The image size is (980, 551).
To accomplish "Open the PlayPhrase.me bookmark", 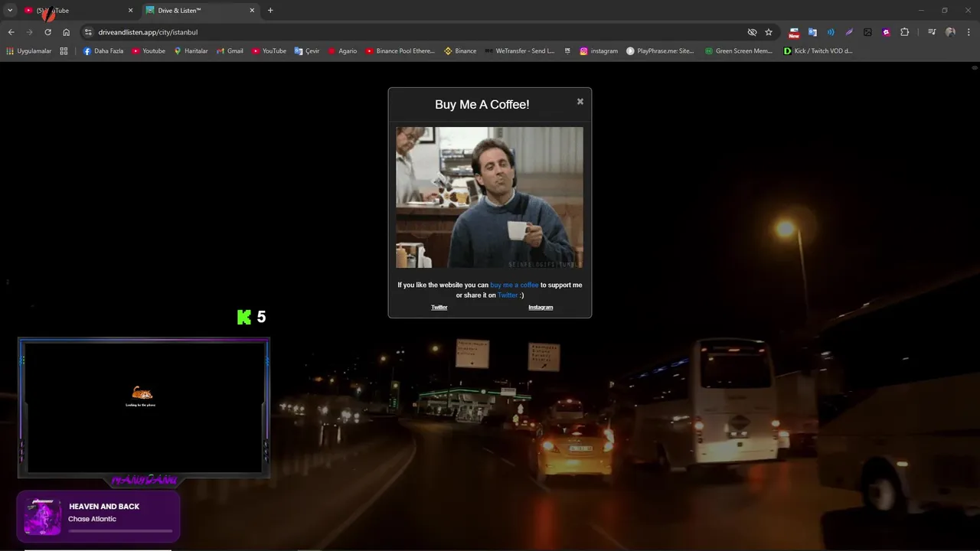I will pyautogui.click(x=660, y=51).
